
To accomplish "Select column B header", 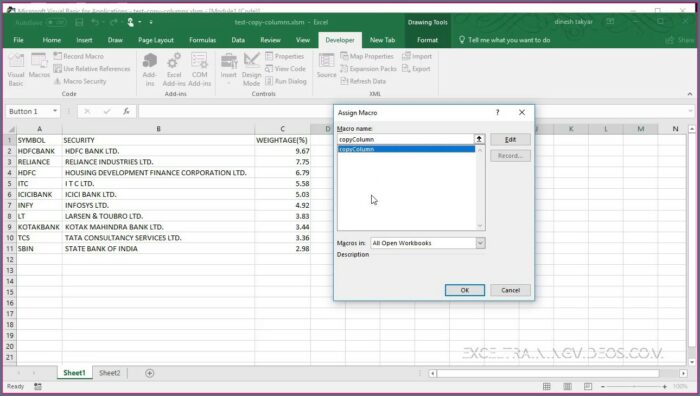I will (158, 129).
